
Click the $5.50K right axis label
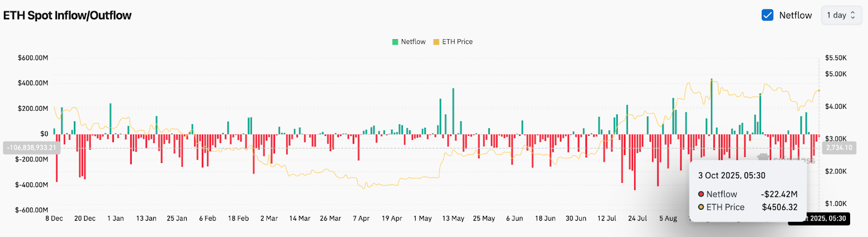click(x=835, y=58)
